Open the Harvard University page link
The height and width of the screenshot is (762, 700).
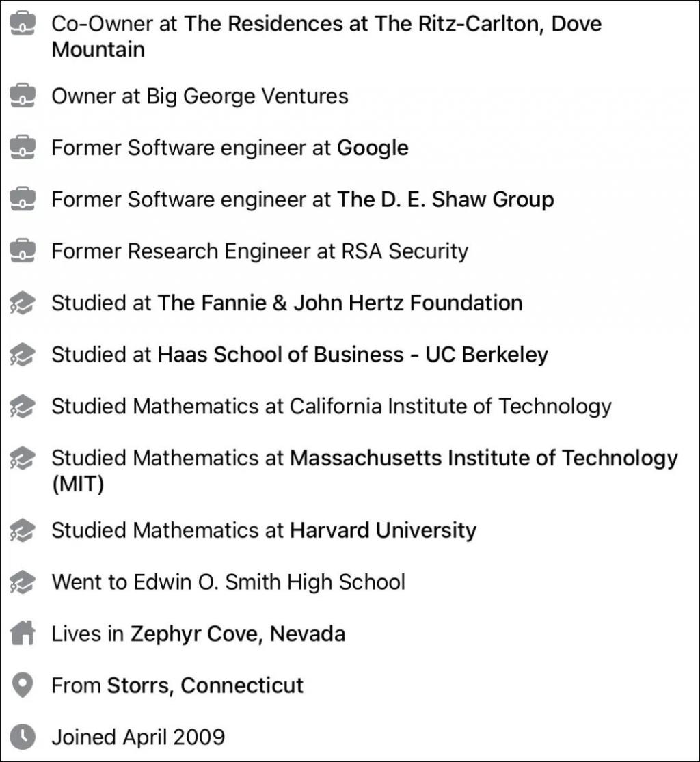[383, 530]
